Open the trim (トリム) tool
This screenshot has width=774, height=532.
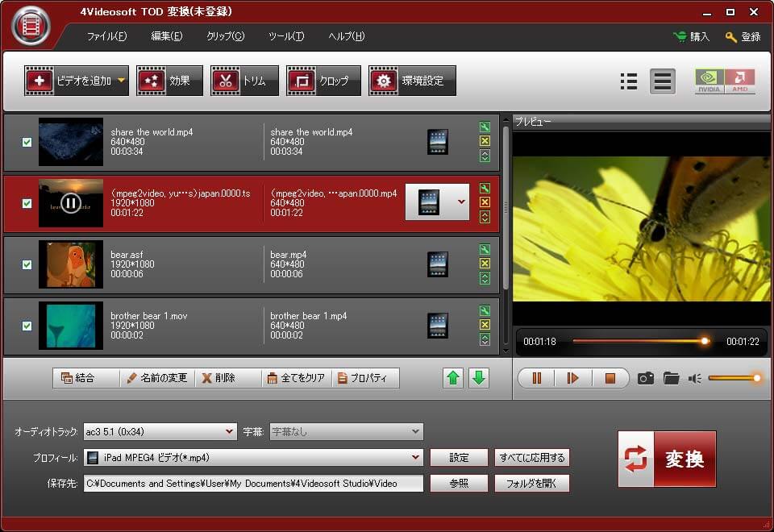point(244,81)
